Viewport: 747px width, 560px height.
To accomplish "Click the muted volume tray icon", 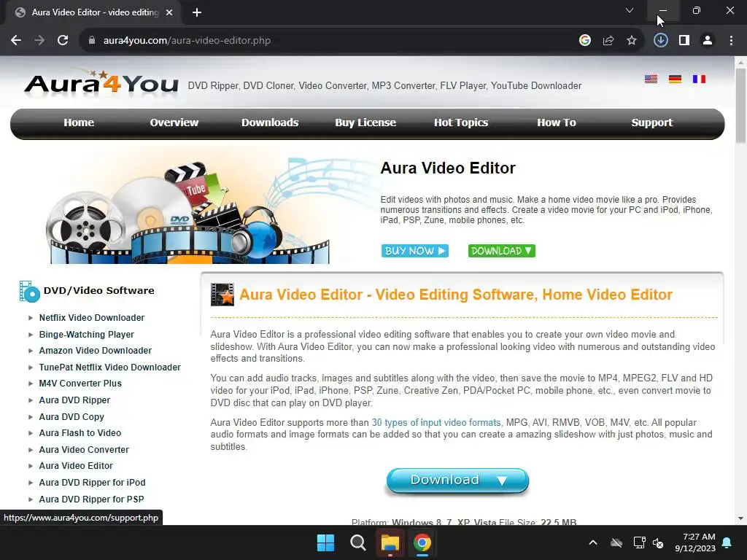I will tap(659, 542).
